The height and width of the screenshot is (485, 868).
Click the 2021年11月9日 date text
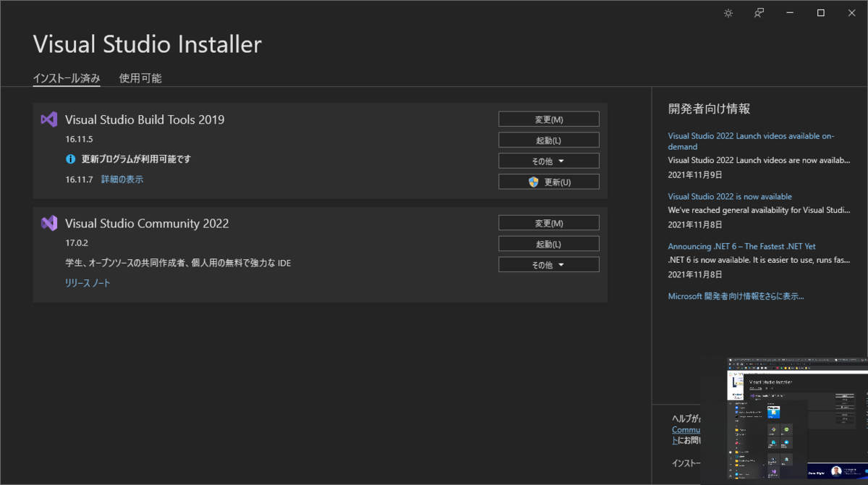[x=695, y=174]
